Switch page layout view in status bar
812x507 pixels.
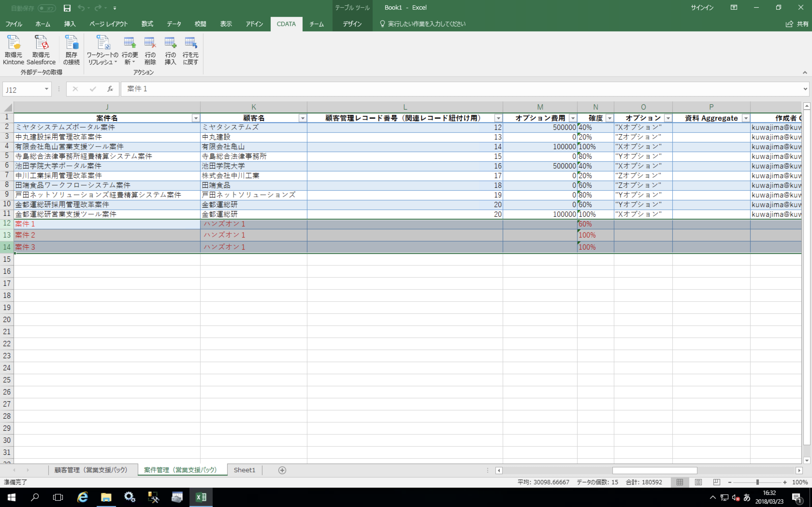[x=698, y=482]
